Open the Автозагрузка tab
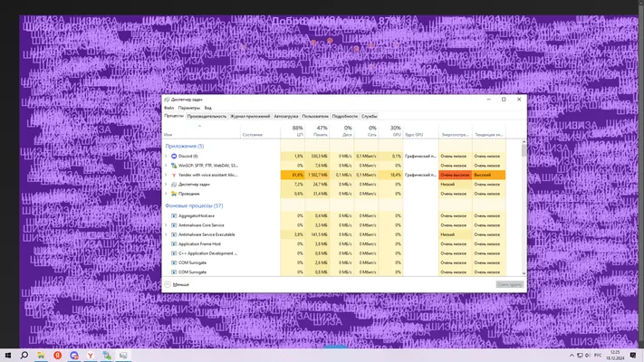The width and height of the screenshot is (644, 362). pyautogui.click(x=286, y=116)
